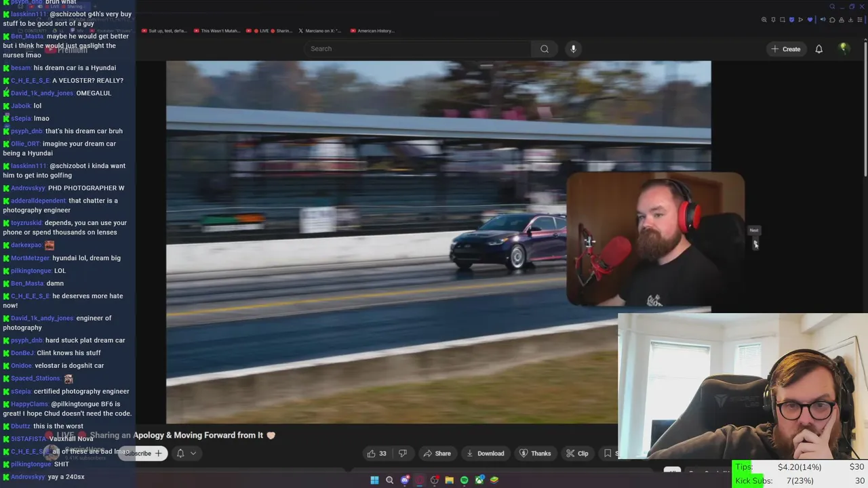The height and width of the screenshot is (488, 868).
Task: Mute tab using speaker toolbar icon
Action: point(823,20)
